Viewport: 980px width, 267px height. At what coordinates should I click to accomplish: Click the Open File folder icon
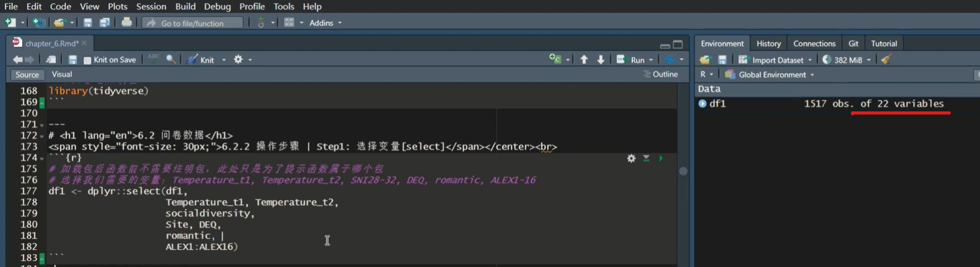click(x=59, y=23)
